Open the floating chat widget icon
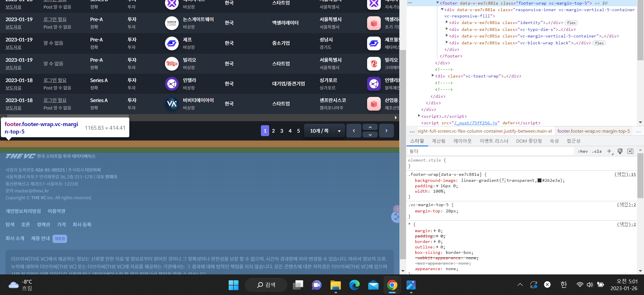644x295 pixels. 395,217
